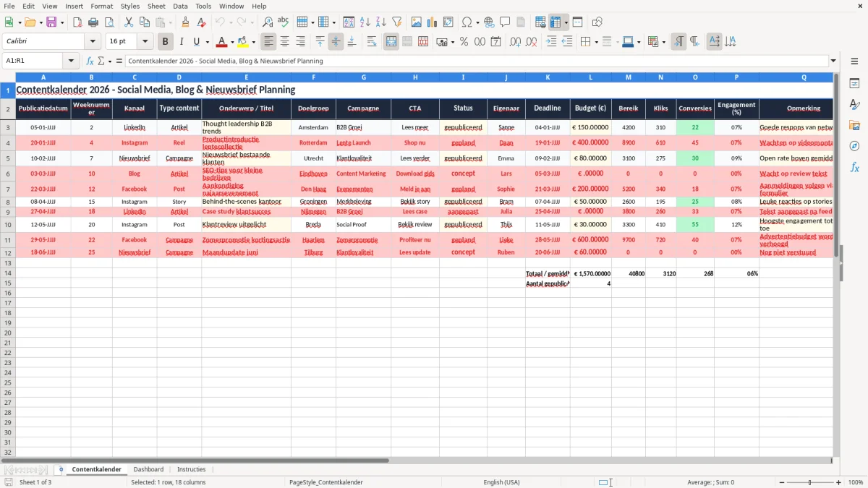Open the Borders dropdown arrow

point(596,42)
